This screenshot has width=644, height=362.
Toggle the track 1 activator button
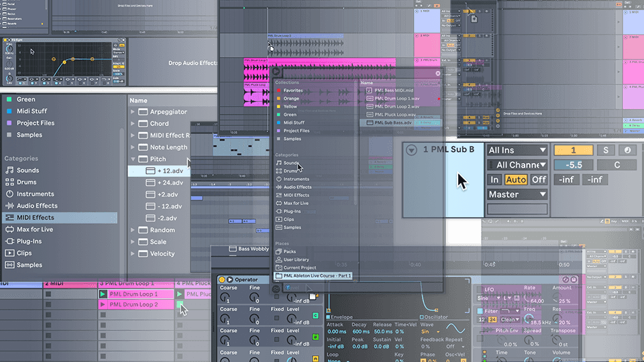pos(574,150)
